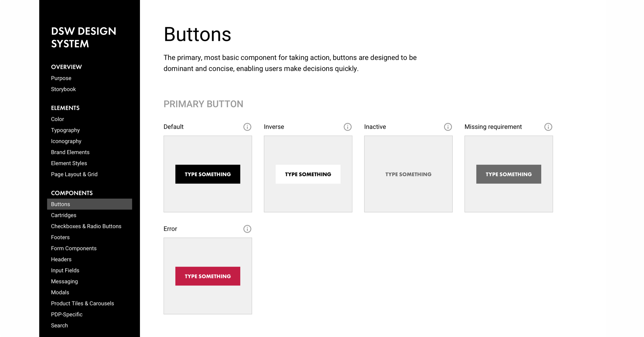
Task: Open Form Components in sidebar
Action: (74, 249)
